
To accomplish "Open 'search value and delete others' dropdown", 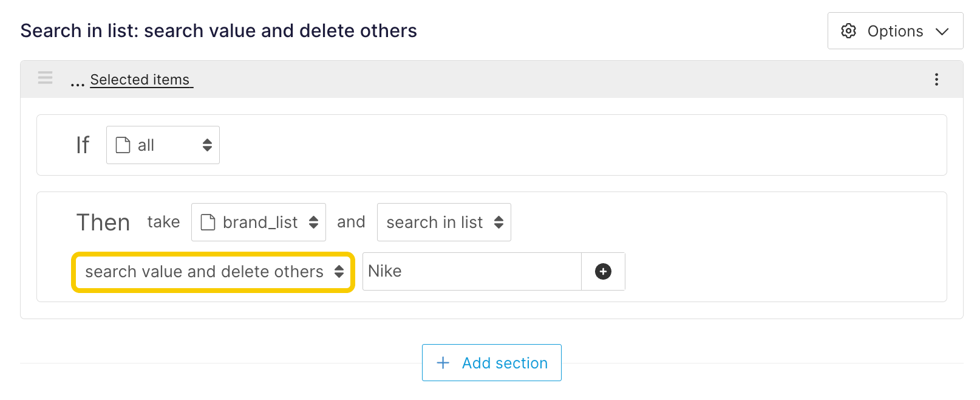I will 213,272.
